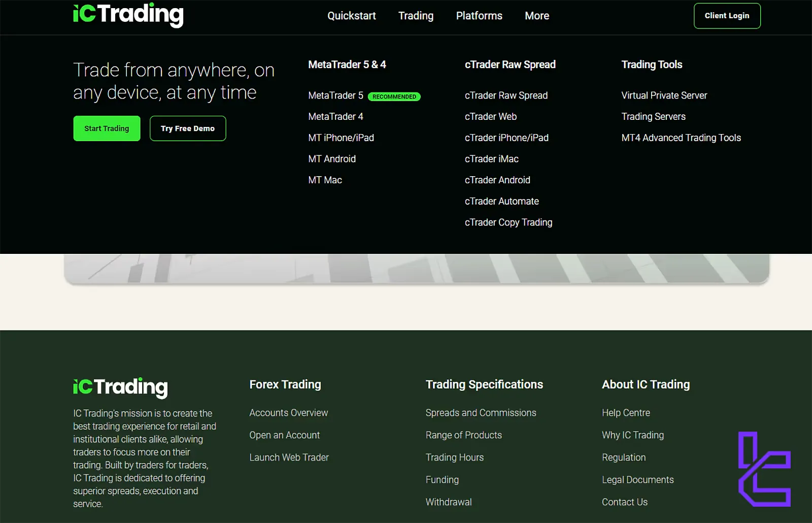Open Contact Us footer link
This screenshot has height=523, width=812.
(624, 502)
